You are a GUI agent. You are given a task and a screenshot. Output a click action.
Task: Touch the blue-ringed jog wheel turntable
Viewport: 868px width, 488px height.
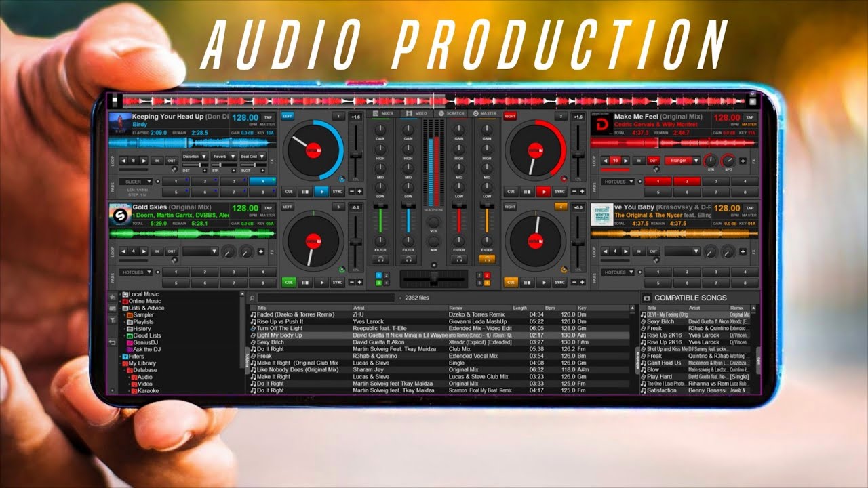(x=313, y=150)
